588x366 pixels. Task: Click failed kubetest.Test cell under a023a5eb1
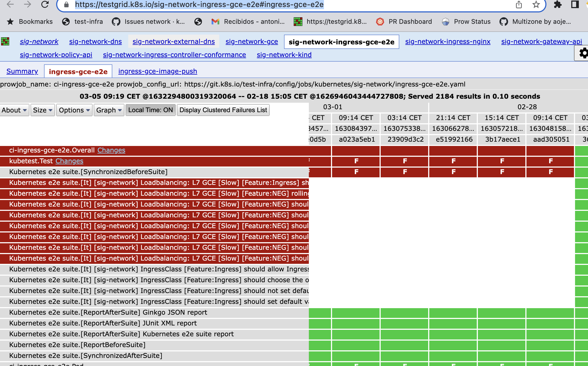pyautogui.click(x=356, y=161)
